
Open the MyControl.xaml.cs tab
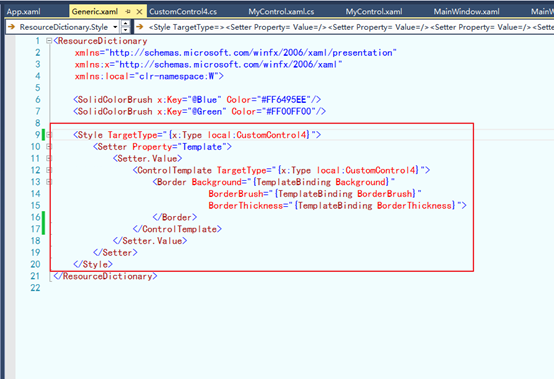(x=281, y=12)
